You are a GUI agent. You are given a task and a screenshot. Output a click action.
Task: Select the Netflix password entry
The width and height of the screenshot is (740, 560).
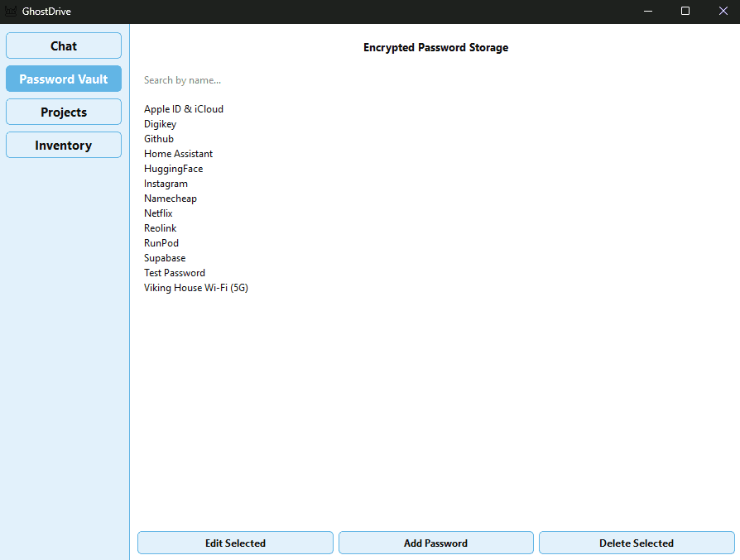pyautogui.click(x=158, y=213)
